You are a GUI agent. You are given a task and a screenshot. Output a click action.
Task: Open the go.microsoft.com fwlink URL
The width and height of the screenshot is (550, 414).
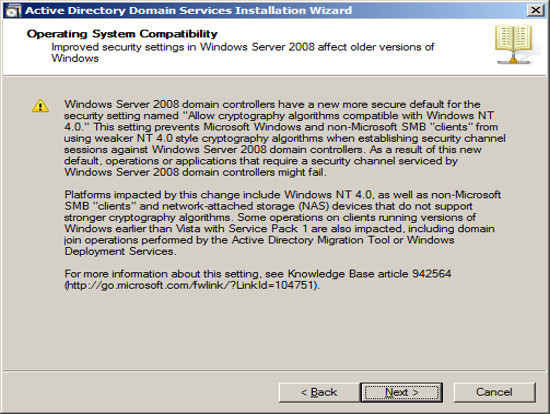pyautogui.click(x=192, y=285)
